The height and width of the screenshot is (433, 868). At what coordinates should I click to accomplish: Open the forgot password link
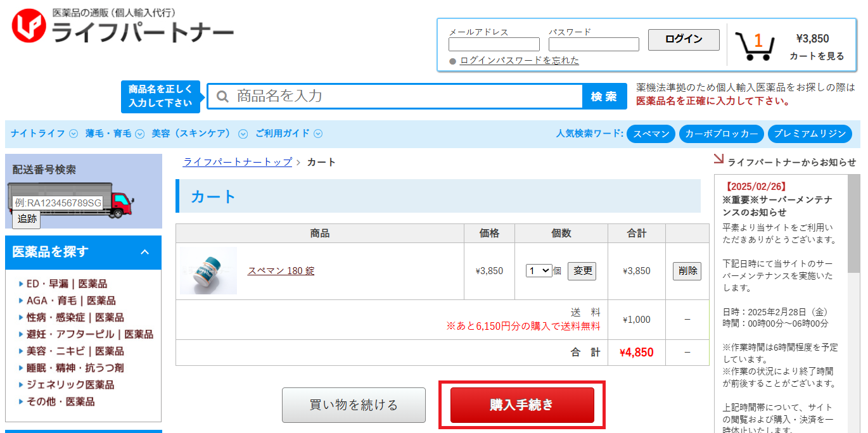point(520,61)
